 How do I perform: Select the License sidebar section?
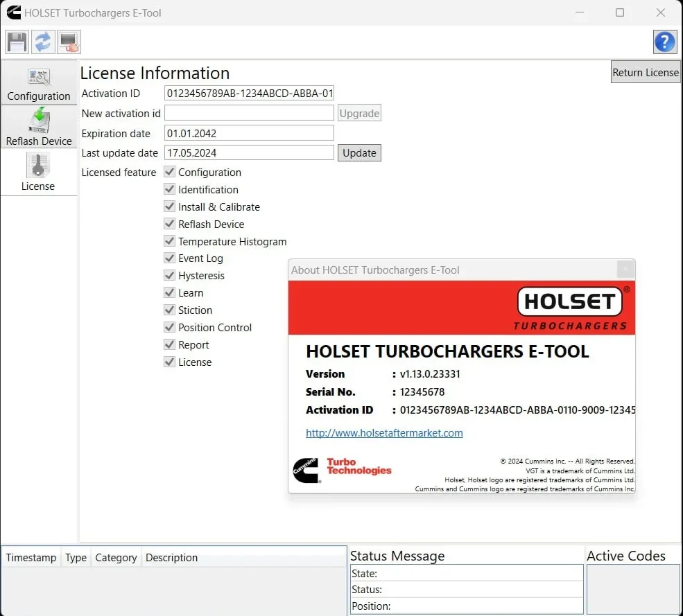[x=39, y=173]
